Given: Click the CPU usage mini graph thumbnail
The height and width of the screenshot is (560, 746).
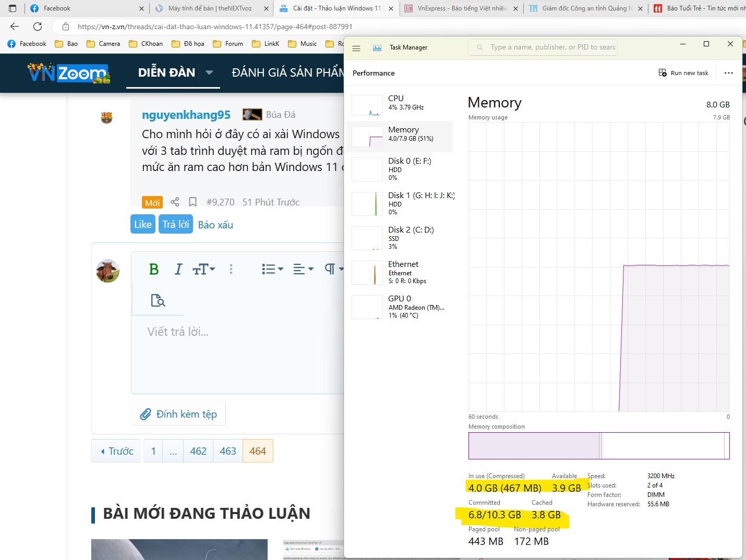Looking at the screenshot, I should tap(367, 105).
